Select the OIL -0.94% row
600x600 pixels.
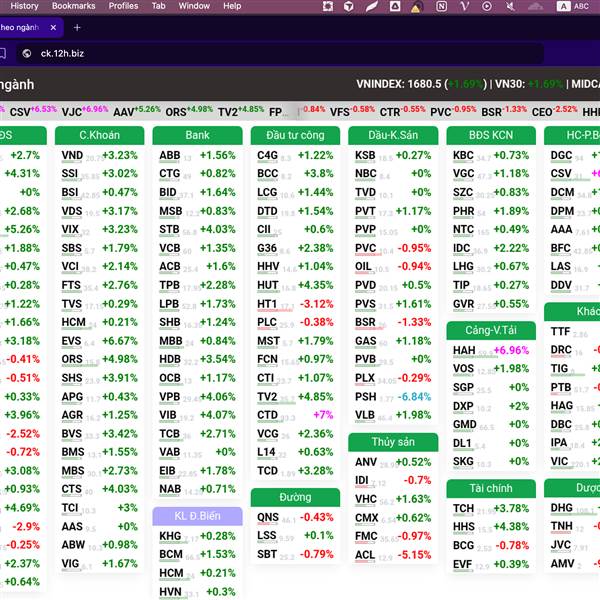(x=393, y=266)
